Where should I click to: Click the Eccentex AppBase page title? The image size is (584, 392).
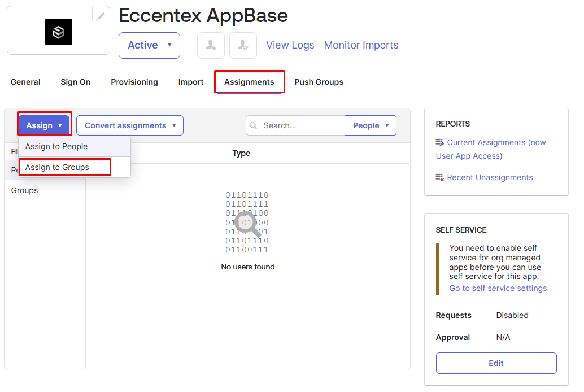(x=203, y=16)
